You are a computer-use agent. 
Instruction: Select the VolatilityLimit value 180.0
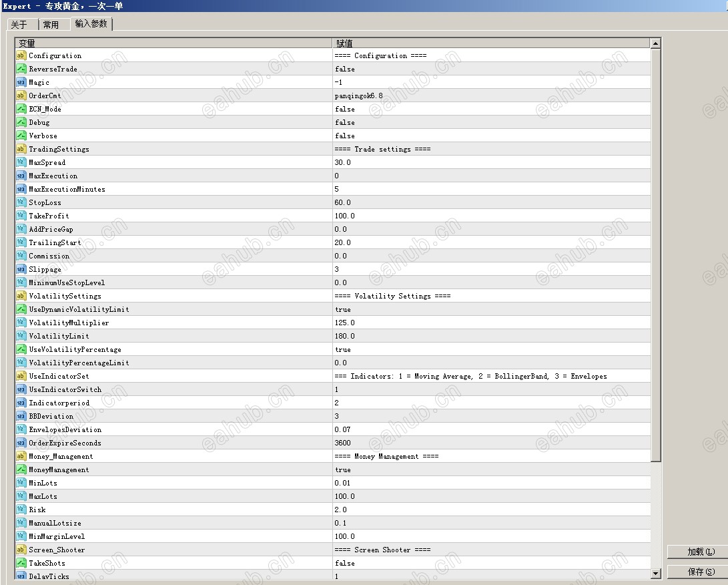coord(344,336)
